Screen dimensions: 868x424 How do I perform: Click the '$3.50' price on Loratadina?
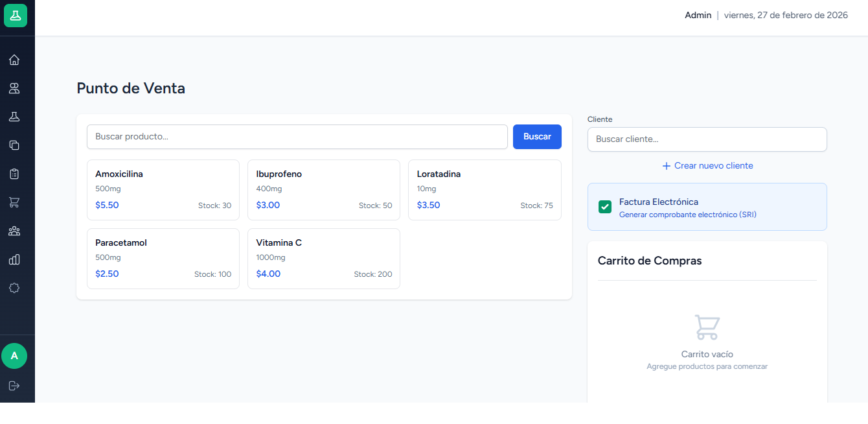(429, 206)
